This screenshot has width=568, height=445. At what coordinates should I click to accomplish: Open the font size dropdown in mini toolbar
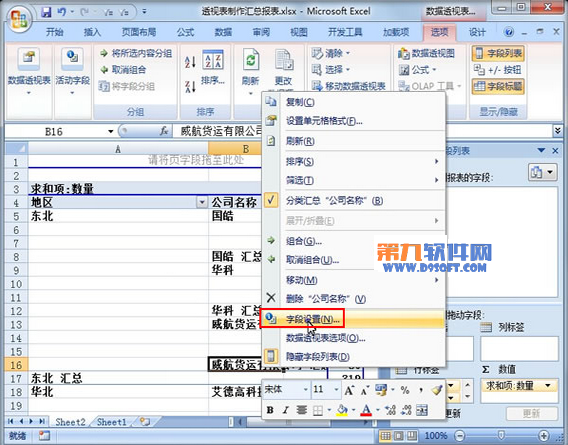tap(336, 390)
